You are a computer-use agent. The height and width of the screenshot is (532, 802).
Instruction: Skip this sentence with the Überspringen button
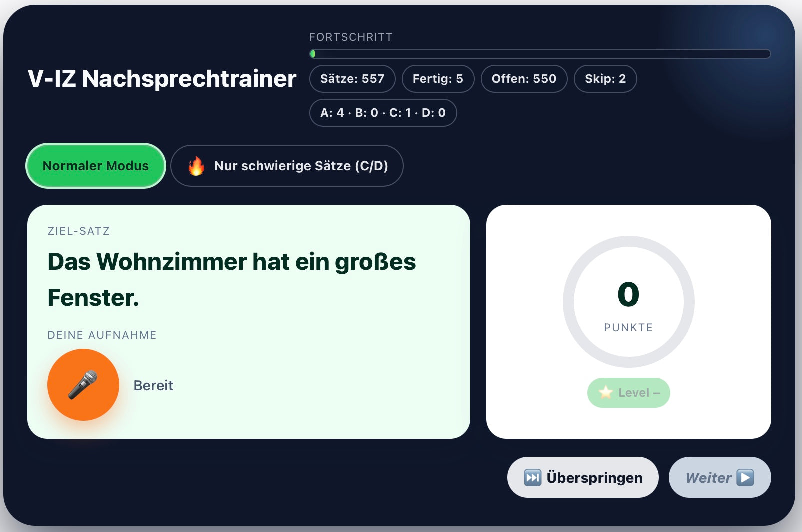tap(583, 478)
